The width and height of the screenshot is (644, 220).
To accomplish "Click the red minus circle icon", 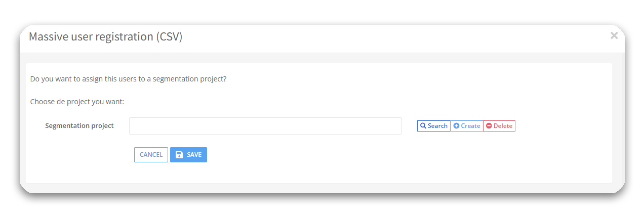I will [489, 126].
